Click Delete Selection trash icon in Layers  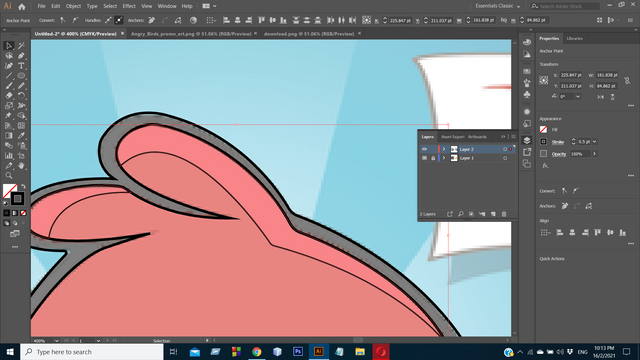[504, 214]
